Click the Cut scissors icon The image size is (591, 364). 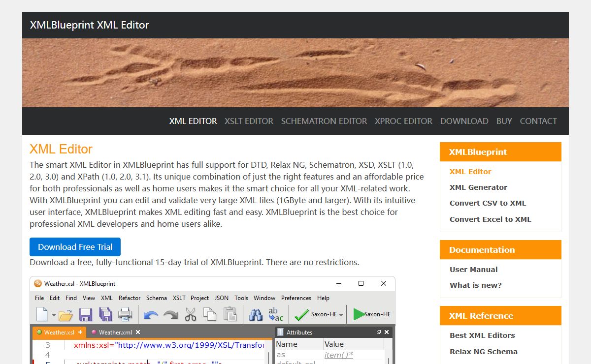tap(191, 314)
